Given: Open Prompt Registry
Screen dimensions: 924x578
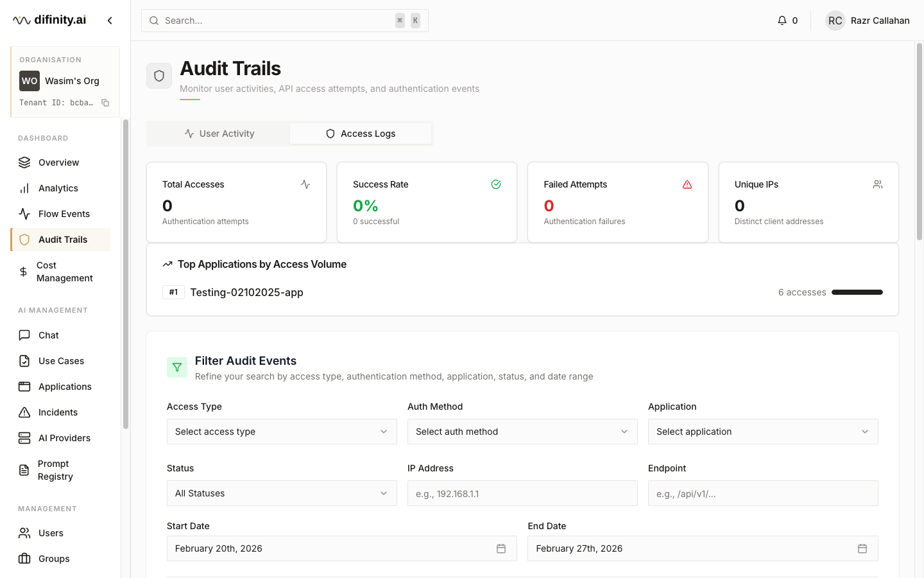Looking at the screenshot, I should 60,470.
